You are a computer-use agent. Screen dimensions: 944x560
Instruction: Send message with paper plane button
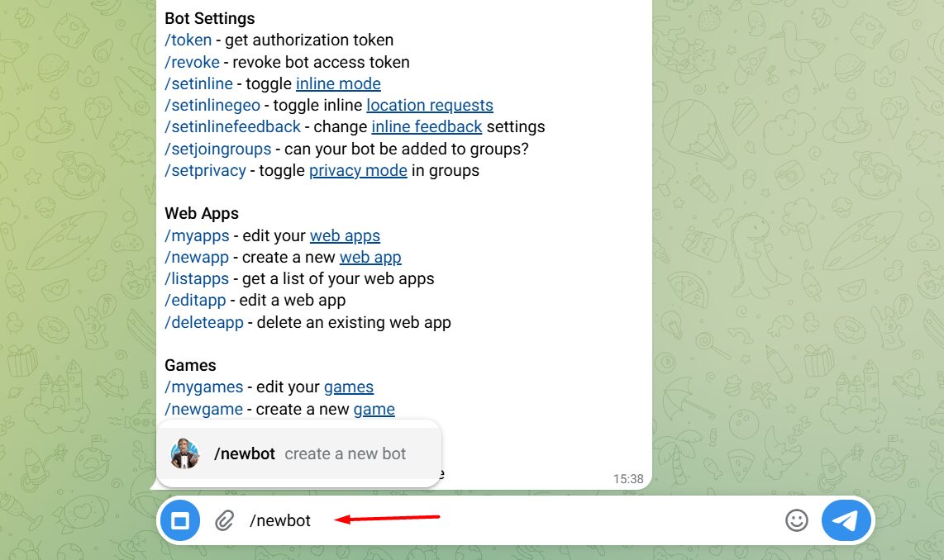pyautogui.click(x=846, y=520)
